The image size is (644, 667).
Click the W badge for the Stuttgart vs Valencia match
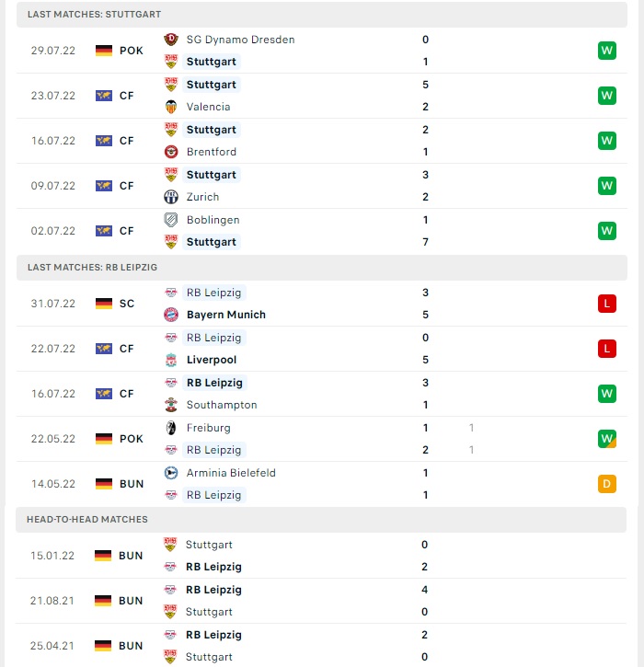coord(606,96)
